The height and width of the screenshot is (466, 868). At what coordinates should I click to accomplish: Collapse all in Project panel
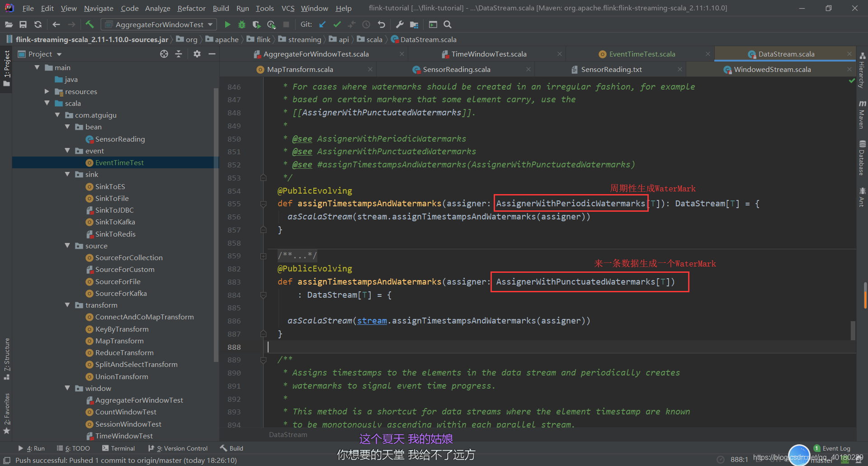[179, 54]
